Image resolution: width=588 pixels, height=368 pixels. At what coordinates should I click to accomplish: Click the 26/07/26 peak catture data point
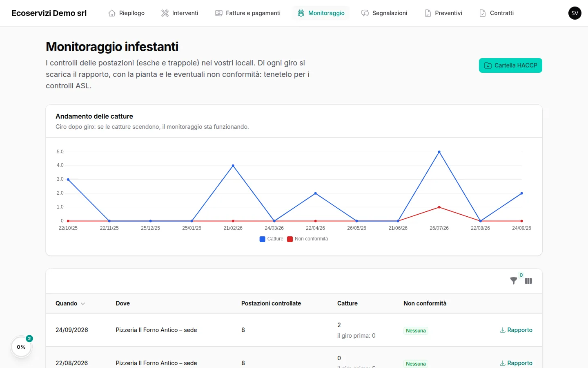[439, 152]
